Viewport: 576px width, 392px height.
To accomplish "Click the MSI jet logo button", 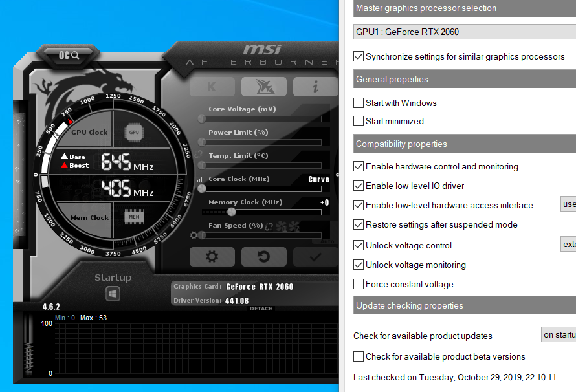I will (x=264, y=87).
